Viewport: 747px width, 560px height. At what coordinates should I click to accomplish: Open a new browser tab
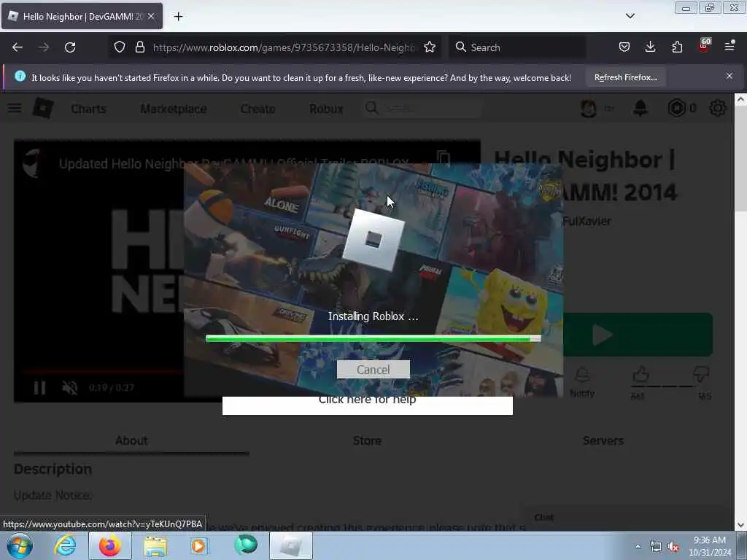coord(178,17)
